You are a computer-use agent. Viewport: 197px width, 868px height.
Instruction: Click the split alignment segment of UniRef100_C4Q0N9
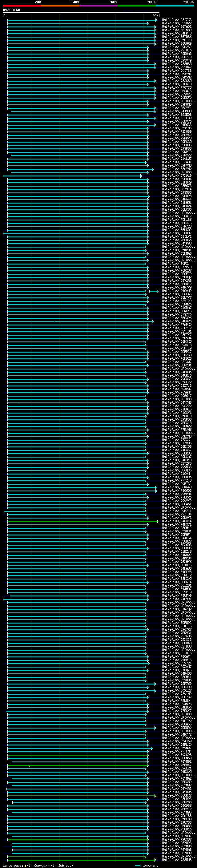[x=154, y=291]
